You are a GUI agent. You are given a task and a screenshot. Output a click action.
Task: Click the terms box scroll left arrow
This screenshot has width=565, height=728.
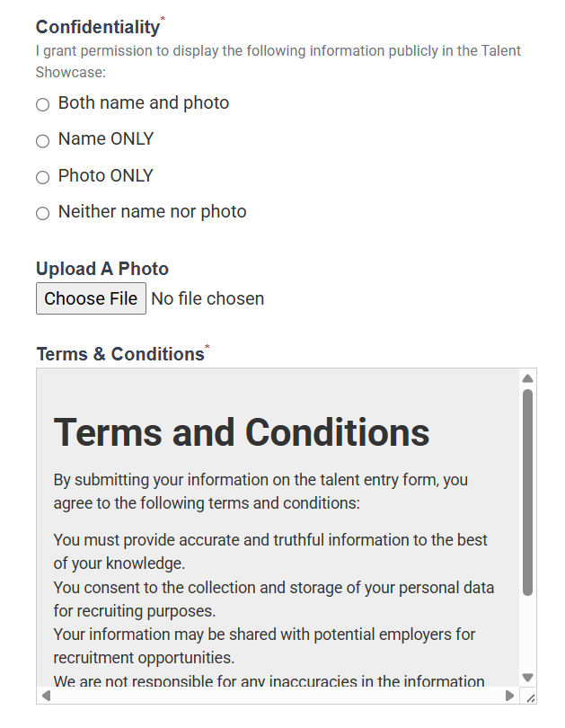[x=47, y=696]
